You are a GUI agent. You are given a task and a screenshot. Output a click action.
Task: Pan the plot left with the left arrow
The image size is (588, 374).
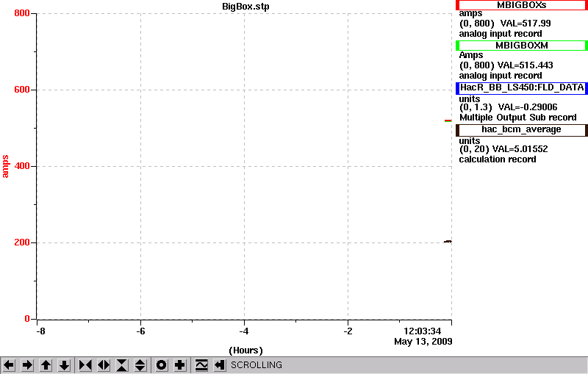tap(9, 364)
